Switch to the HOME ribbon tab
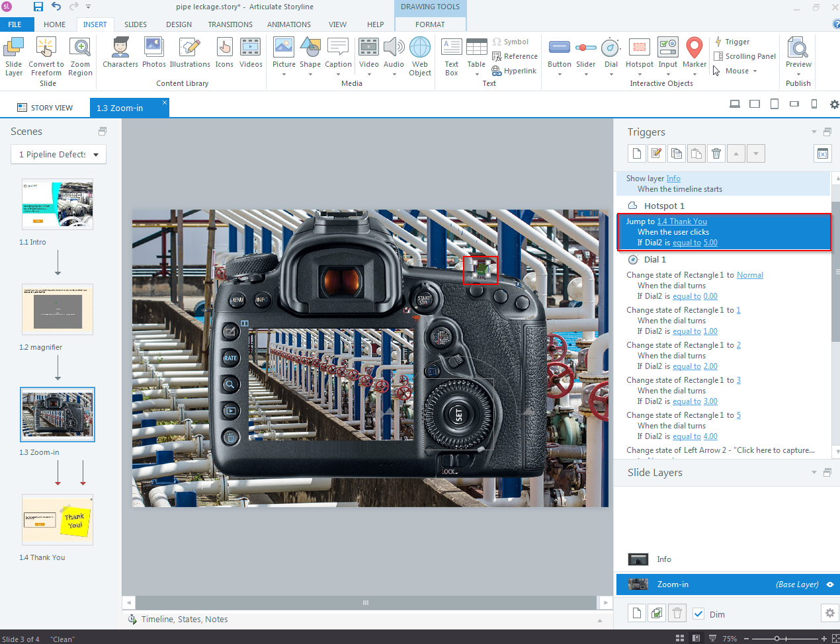 (x=55, y=24)
